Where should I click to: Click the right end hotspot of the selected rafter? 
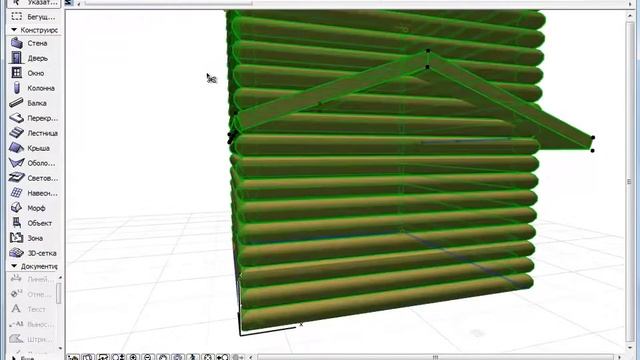click(593, 138)
